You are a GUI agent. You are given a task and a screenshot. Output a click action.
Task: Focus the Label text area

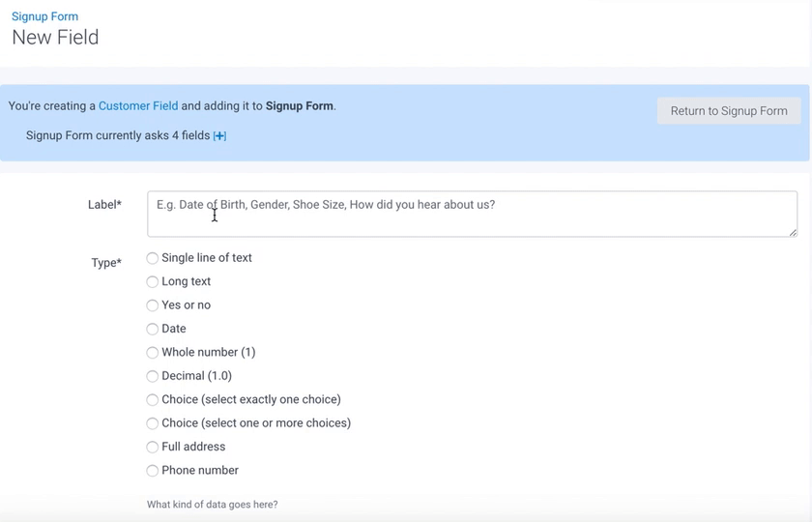pos(472,214)
